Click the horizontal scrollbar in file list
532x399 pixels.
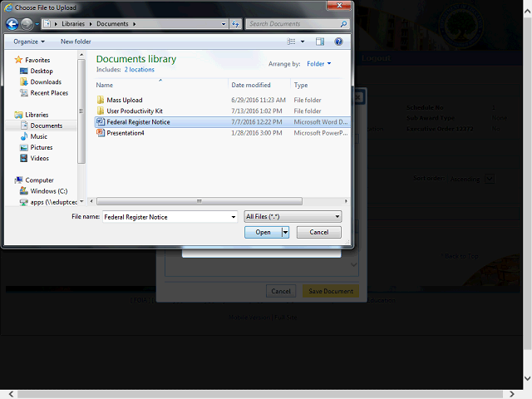tap(199, 201)
